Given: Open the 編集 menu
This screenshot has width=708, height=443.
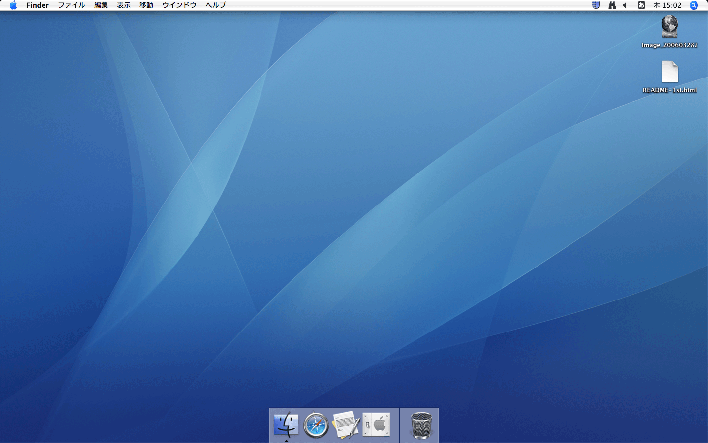Looking at the screenshot, I should click(101, 5).
